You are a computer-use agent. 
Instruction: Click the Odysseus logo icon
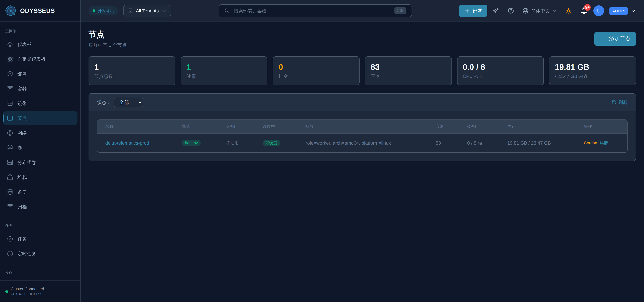tap(11, 11)
